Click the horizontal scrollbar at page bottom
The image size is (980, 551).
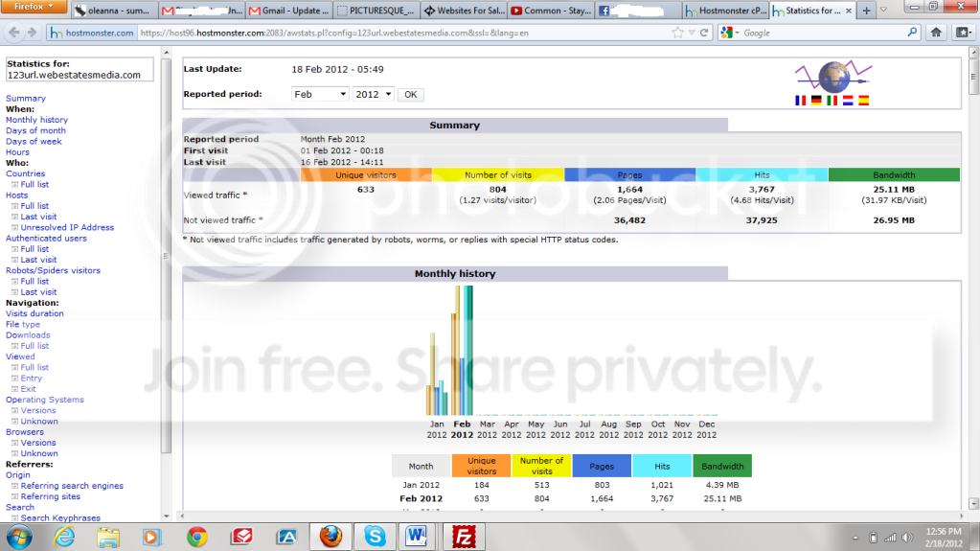(x=571, y=516)
